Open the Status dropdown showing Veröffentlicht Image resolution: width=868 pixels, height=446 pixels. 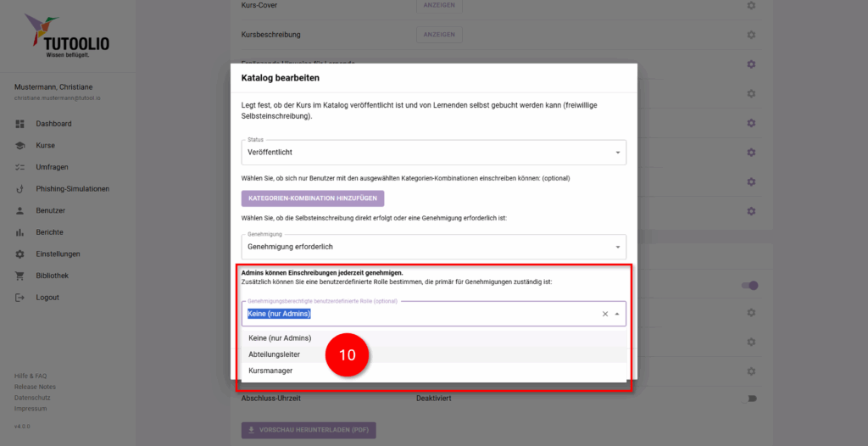[x=435, y=153]
